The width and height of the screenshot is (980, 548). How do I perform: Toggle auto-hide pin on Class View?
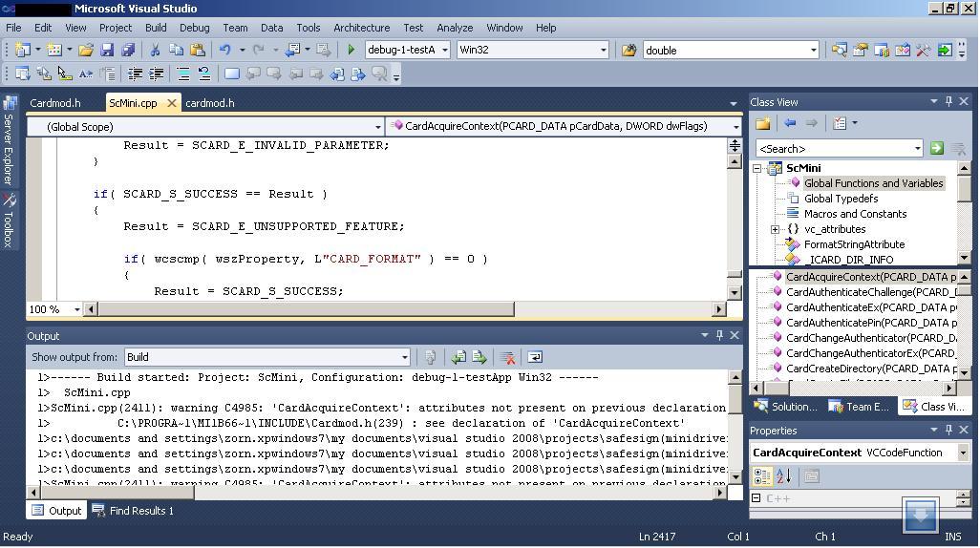tap(948, 101)
